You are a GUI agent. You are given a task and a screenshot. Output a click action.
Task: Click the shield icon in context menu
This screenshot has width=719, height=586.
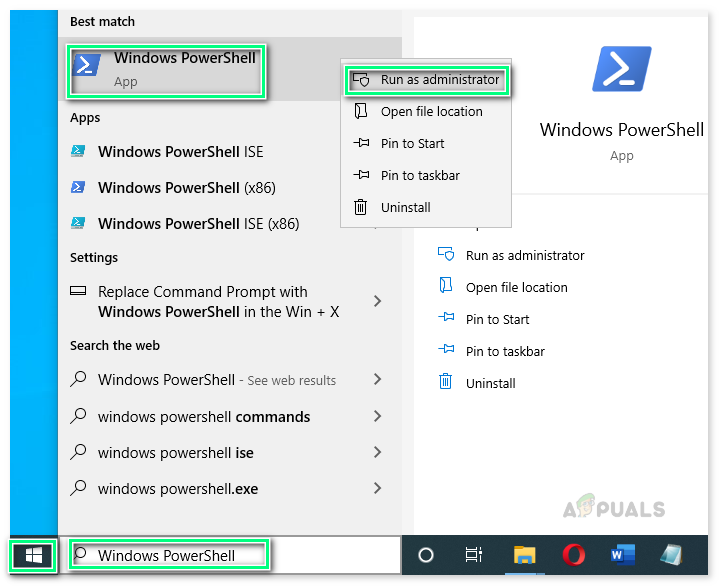pos(361,79)
